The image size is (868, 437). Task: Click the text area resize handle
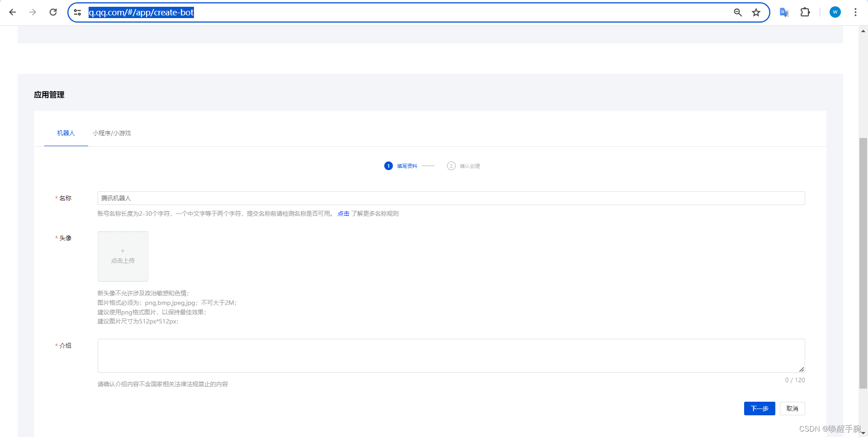click(802, 370)
